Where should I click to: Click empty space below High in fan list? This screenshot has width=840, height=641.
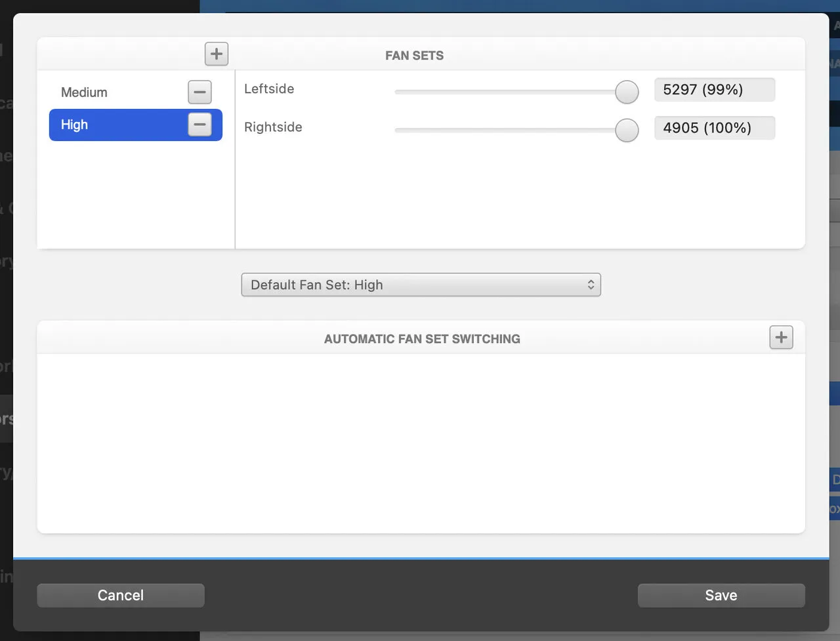point(135,197)
